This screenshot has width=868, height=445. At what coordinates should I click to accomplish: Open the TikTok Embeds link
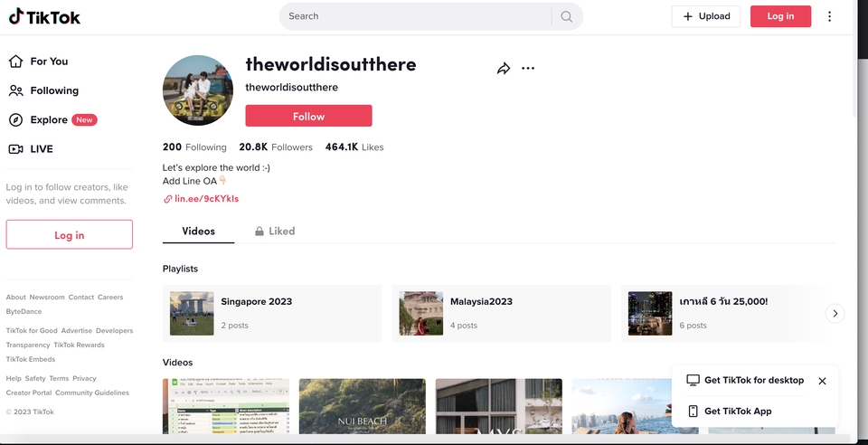pyautogui.click(x=31, y=360)
